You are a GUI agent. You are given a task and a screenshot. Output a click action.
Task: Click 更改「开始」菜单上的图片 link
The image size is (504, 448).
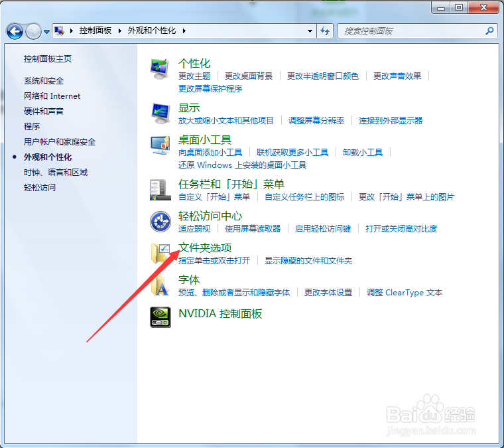pyautogui.click(x=407, y=197)
